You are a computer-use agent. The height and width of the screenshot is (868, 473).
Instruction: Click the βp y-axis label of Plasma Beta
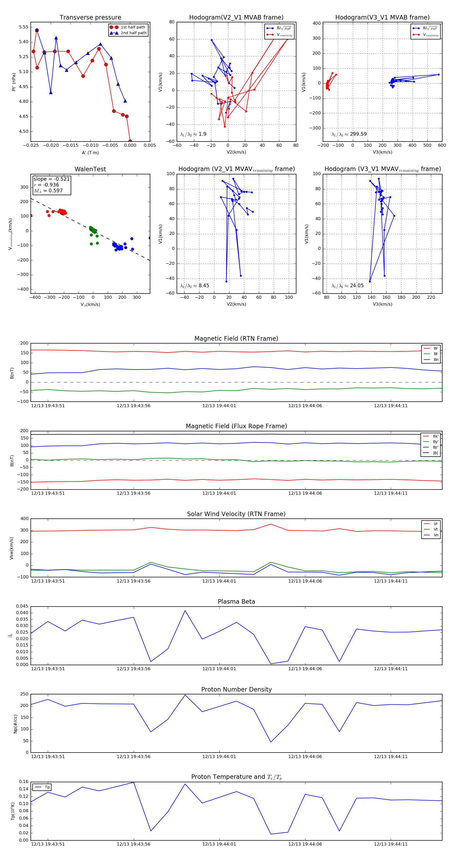(x=11, y=635)
